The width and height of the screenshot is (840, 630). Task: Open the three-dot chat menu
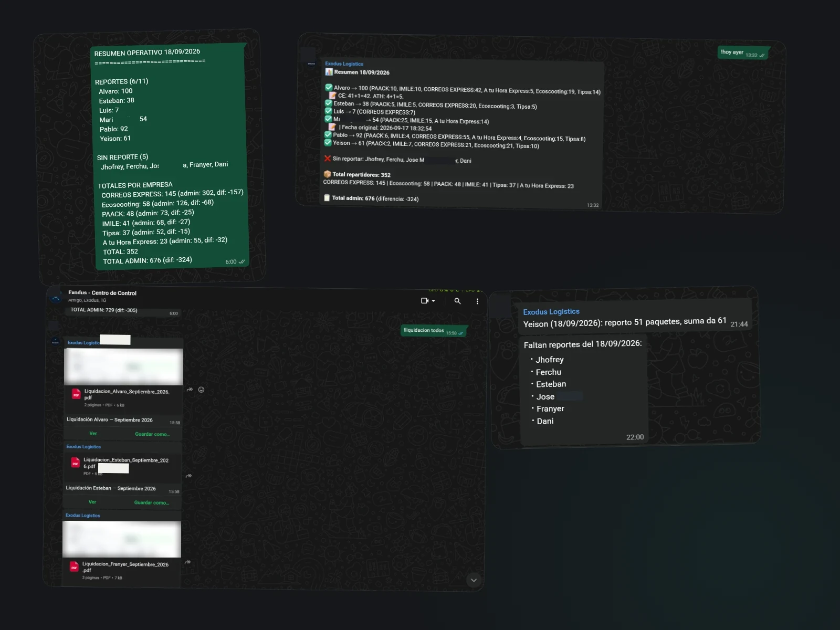pos(477,301)
